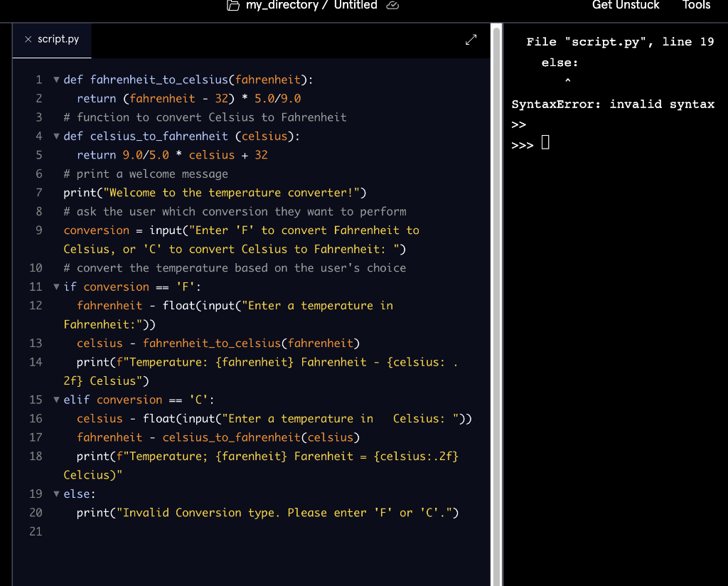
Task: Collapse the elif block on line 15
Action: pos(56,400)
